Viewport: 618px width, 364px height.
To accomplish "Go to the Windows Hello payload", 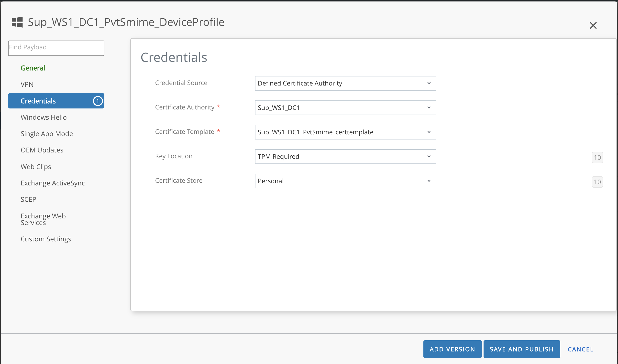I will point(44,117).
